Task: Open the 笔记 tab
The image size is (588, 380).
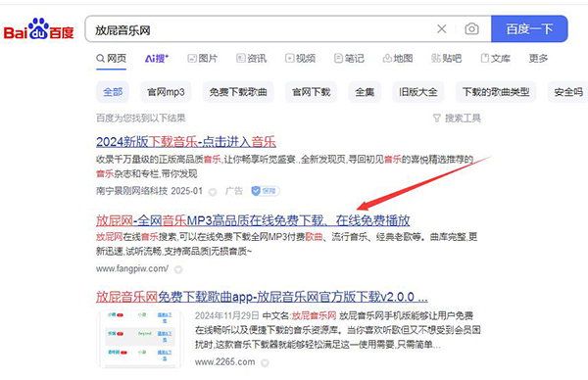Action: [x=349, y=59]
